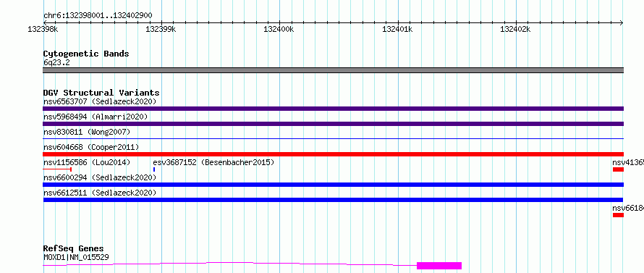Click the 132402k ruler tick label
The width and height of the screenshot is (644, 273).
click(x=515, y=29)
